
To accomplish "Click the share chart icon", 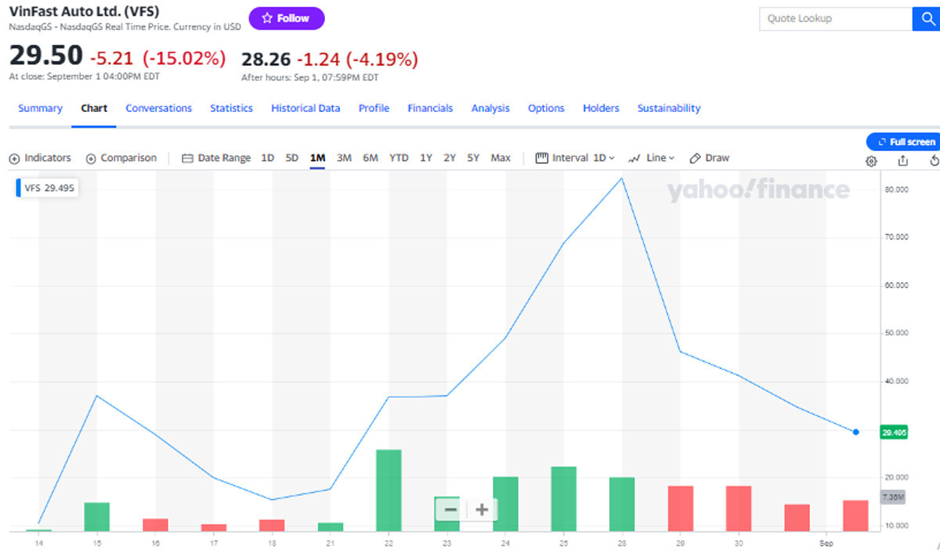I will [x=902, y=161].
